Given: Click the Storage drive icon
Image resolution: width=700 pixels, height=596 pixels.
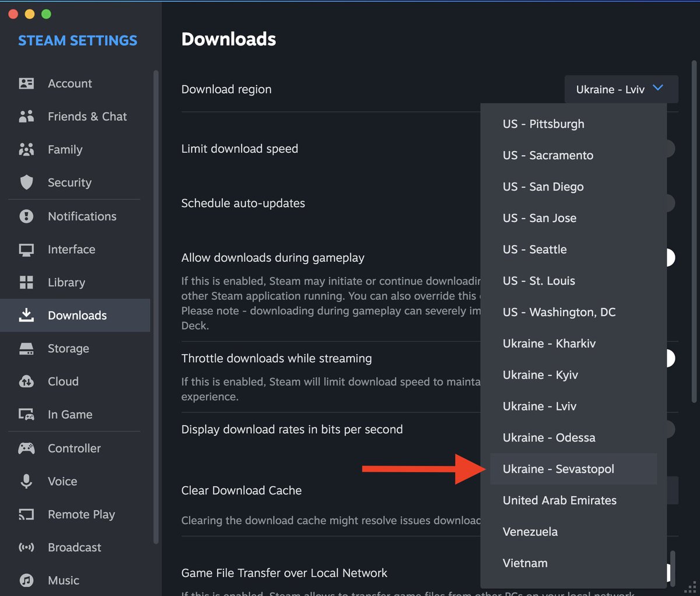Looking at the screenshot, I should click(26, 349).
